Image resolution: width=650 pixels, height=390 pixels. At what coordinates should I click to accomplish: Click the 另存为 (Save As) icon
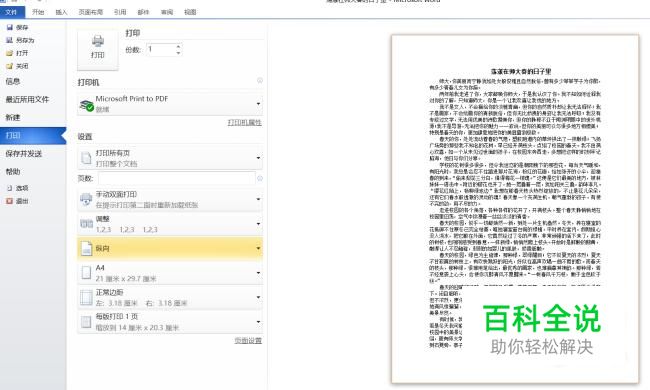(x=10, y=40)
